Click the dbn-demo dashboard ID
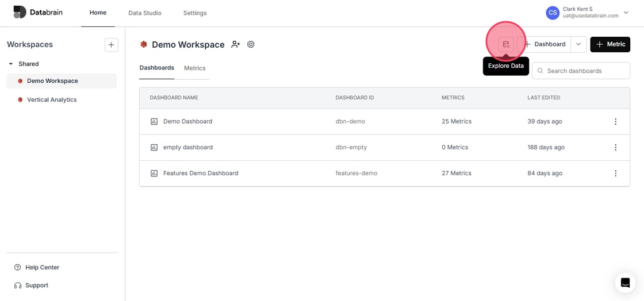Screen dimensions: 644x301 [350, 121]
